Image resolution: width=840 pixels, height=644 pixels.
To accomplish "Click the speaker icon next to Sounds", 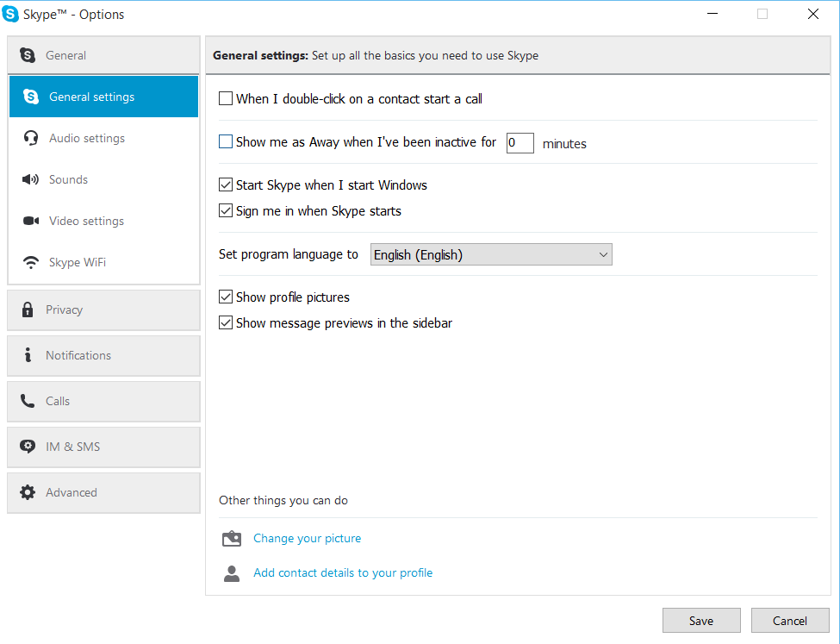I will (31, 179).
